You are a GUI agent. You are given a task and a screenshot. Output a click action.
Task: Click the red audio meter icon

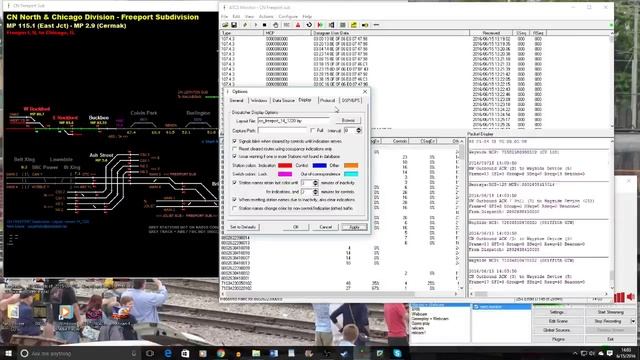coord(619,297)
